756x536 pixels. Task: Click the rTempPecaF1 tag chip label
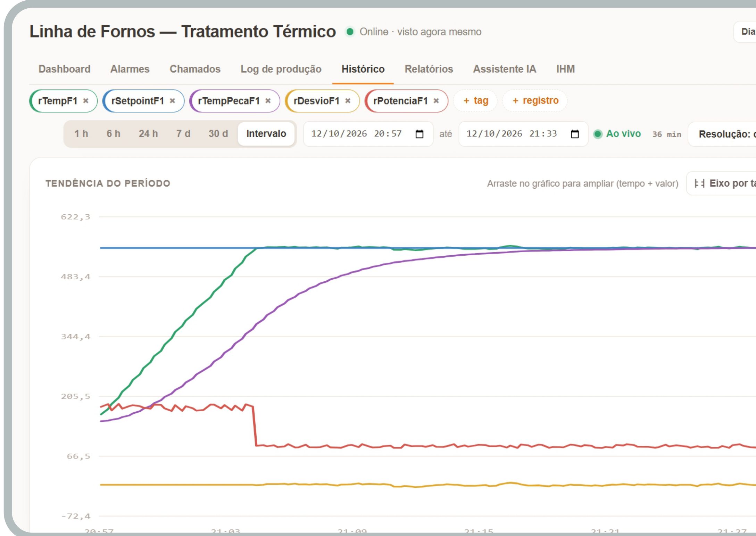pos(229,101)
